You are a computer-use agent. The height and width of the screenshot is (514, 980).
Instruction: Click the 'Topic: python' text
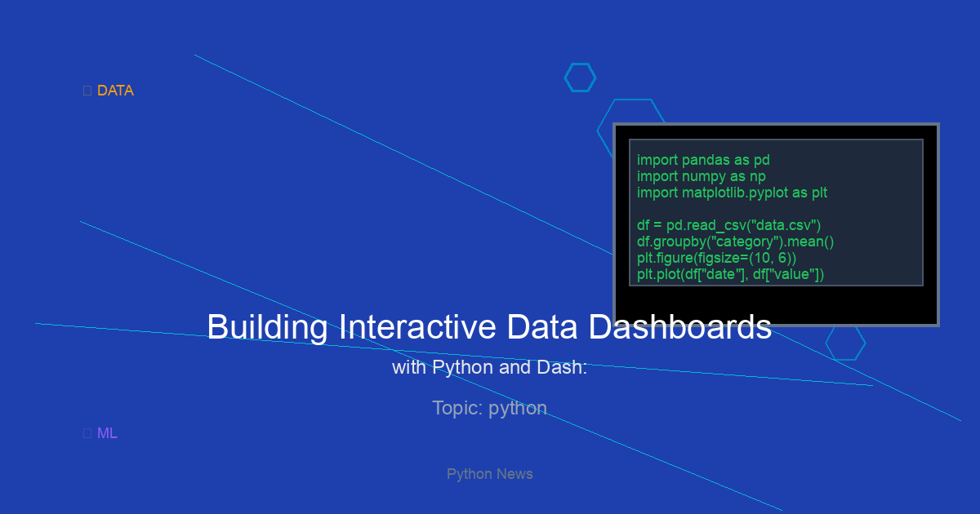coord(489,408)
